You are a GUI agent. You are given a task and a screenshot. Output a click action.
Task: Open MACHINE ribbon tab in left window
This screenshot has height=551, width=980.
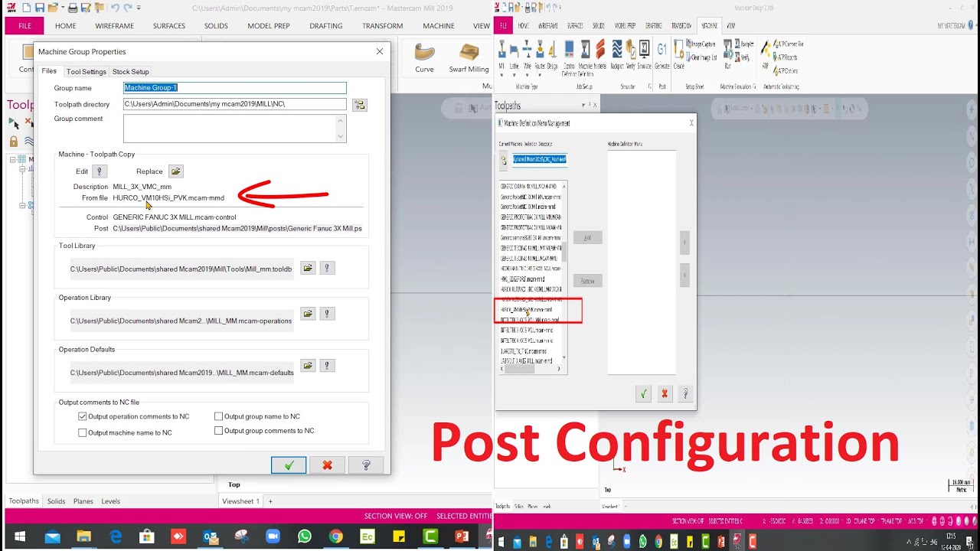tap(439, 25)
